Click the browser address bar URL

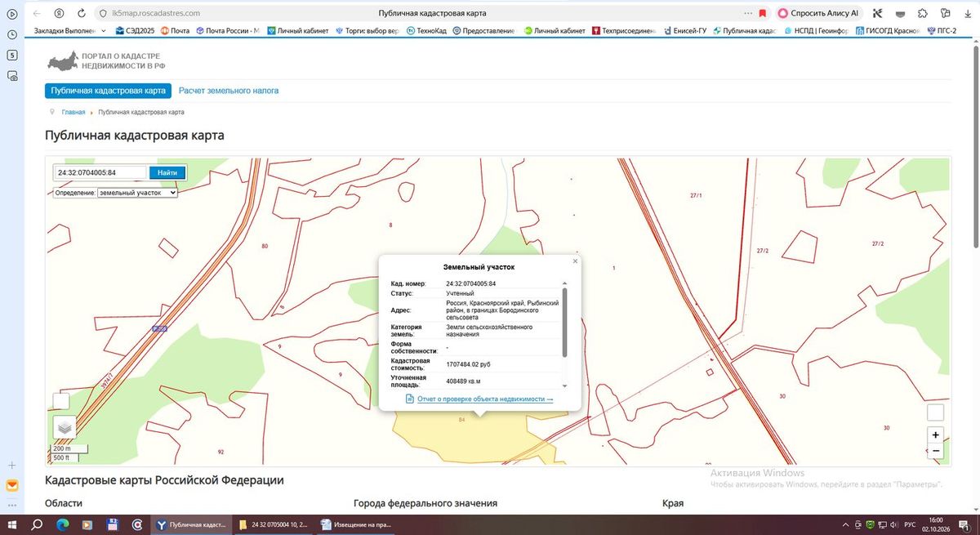(155, 13)
